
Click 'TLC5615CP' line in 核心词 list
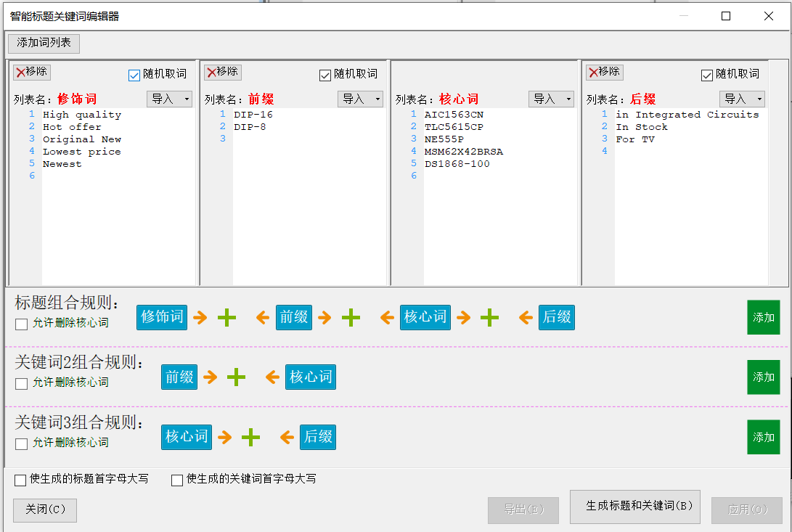tap(454, 127)
